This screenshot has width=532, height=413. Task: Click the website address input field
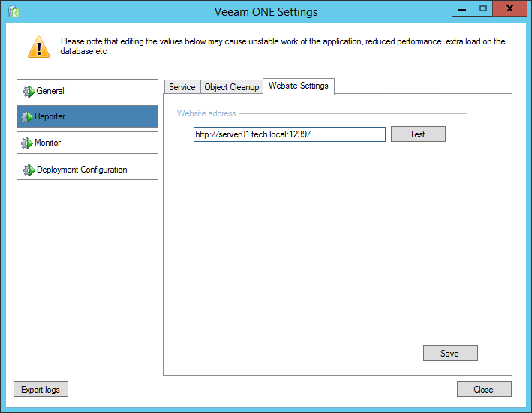coord(289,134)
